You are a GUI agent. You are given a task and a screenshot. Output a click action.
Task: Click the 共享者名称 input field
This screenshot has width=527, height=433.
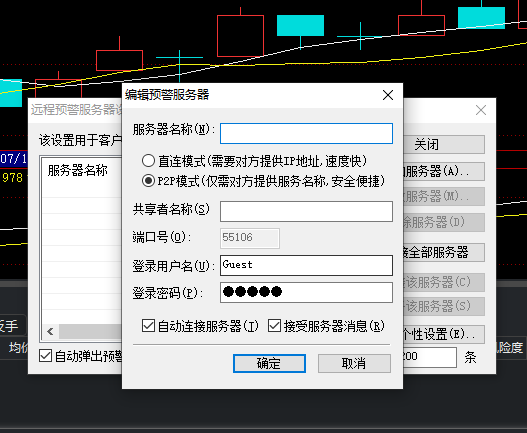(306, 211)
